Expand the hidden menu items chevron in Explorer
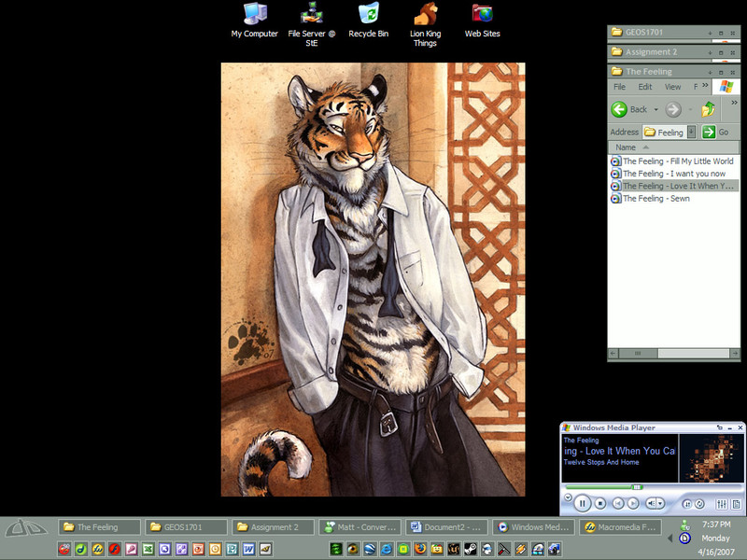Image resolution: width=747 pixels, height=560 pixels. 705,86
